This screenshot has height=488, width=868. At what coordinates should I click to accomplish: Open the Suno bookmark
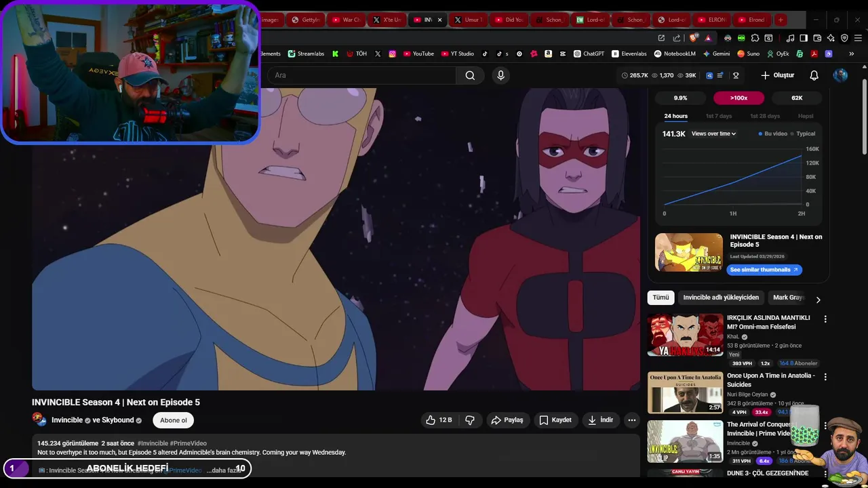pyautogui.click(x=748, y=54)
